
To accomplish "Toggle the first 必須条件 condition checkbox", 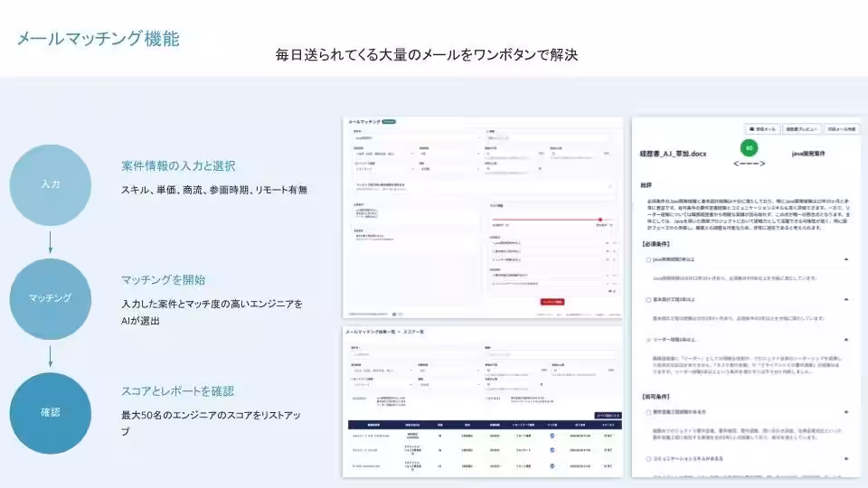I will pos(648,259).
